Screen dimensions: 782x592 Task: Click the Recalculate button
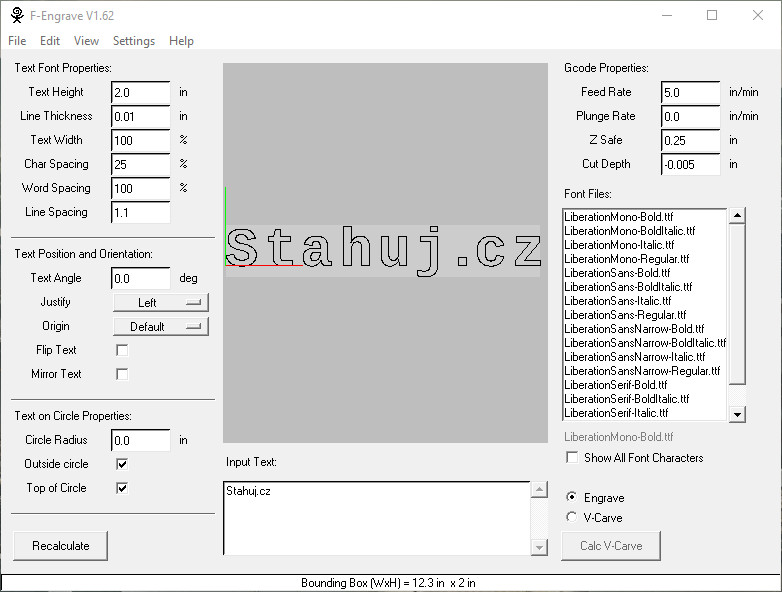coord(60,546)
